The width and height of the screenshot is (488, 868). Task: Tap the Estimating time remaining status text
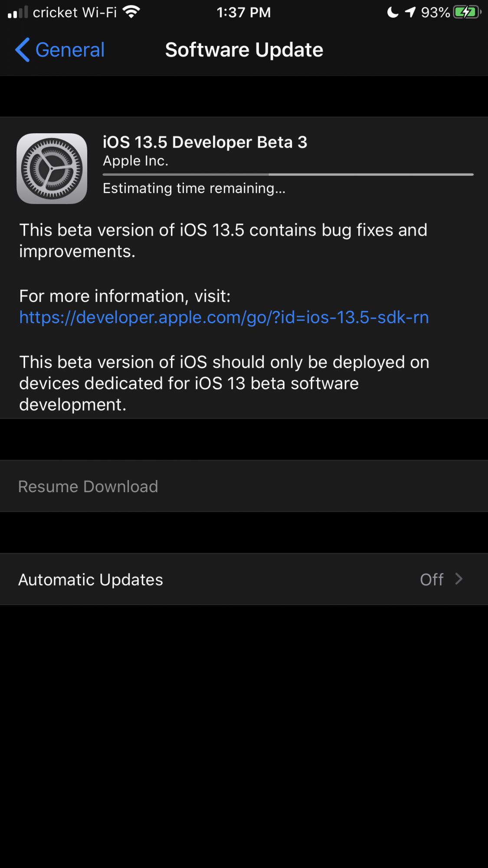[x=194, y=188]
